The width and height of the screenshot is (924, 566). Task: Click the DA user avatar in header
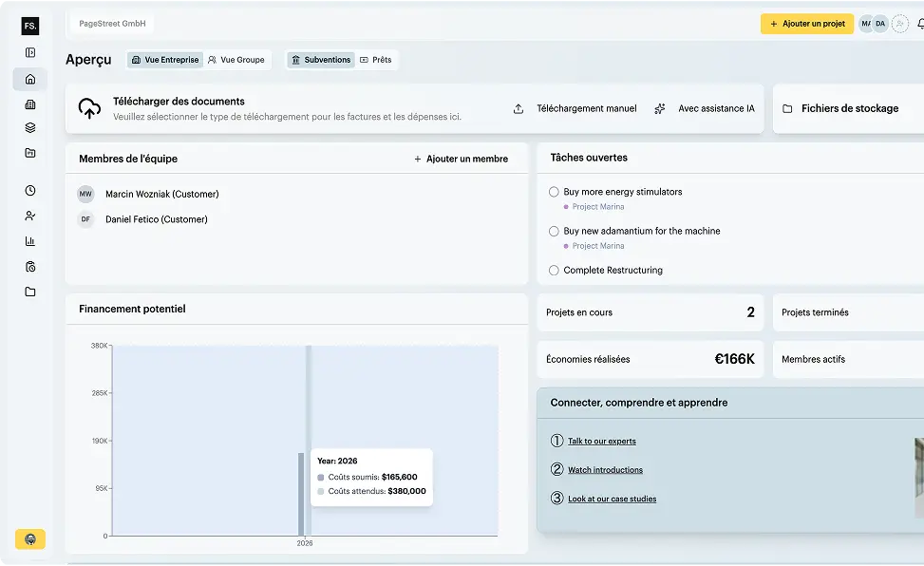tap(879, 24)
